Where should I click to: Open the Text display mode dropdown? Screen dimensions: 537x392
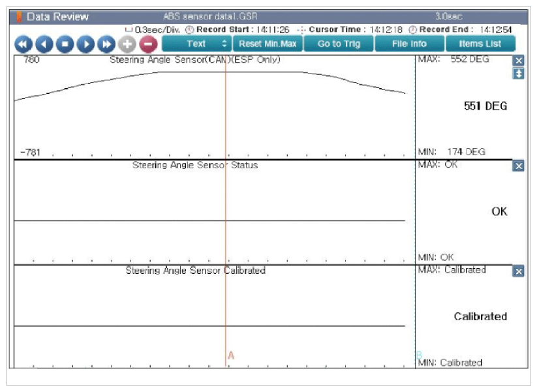click(x=196, y=44)
